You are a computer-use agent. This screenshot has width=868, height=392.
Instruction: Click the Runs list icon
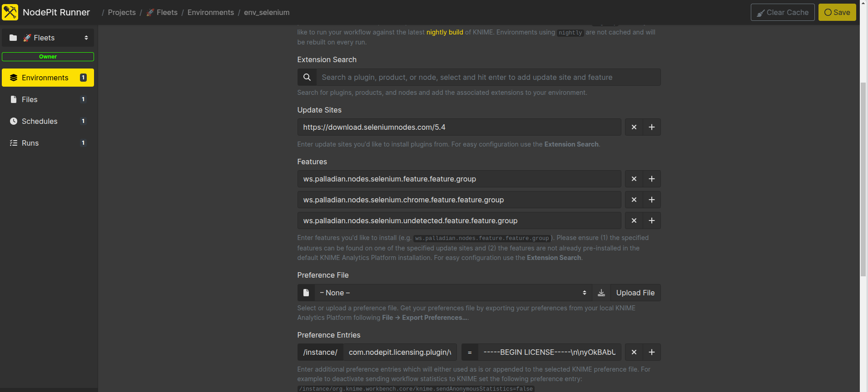pyautogui.click(x=14, y=143)
